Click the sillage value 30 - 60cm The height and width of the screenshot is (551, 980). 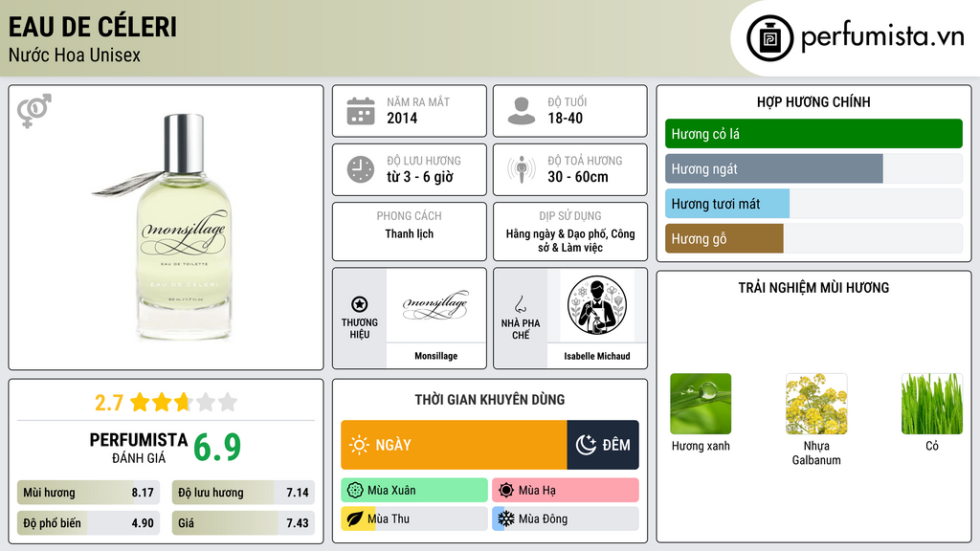577,177
